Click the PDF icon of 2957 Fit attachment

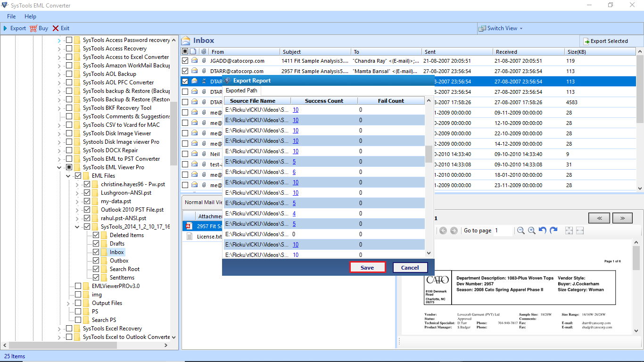[188, 226]
